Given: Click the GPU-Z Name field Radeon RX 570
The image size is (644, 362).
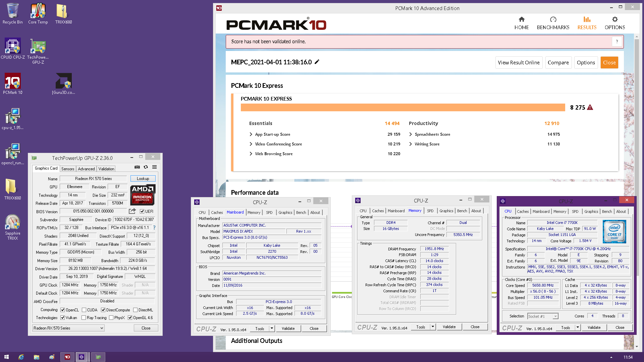Looking at the screenshot, I should point(94,179).
